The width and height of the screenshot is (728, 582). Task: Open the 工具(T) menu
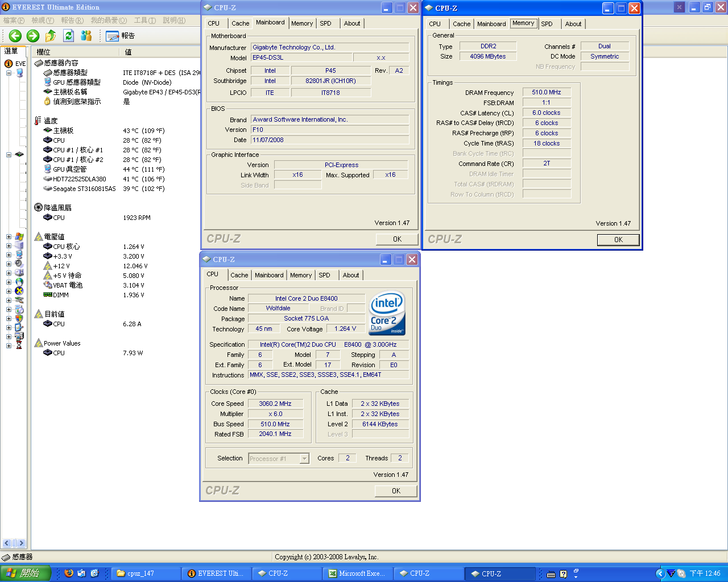pos(144,20)
